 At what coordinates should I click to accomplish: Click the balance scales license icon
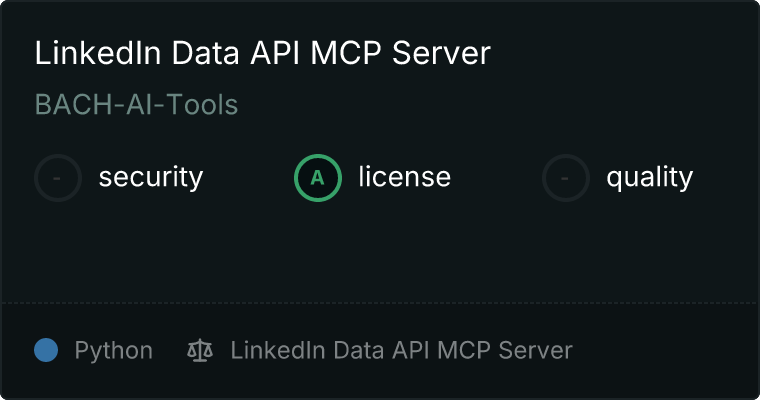200,351
